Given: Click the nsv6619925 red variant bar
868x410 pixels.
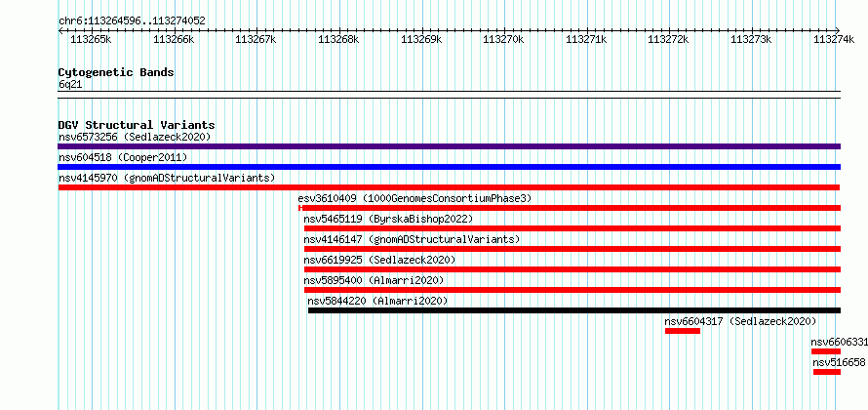Looking at the screenshot, I should pos(572,269).
